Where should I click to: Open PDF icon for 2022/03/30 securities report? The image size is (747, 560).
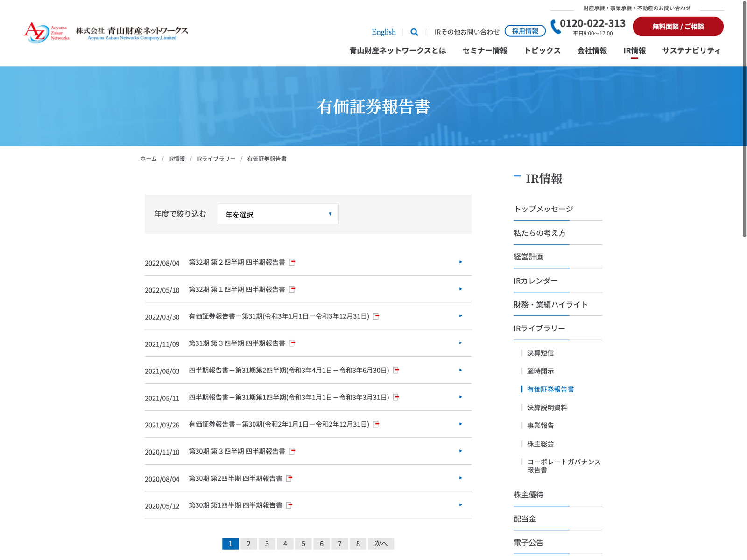point(376,316)
